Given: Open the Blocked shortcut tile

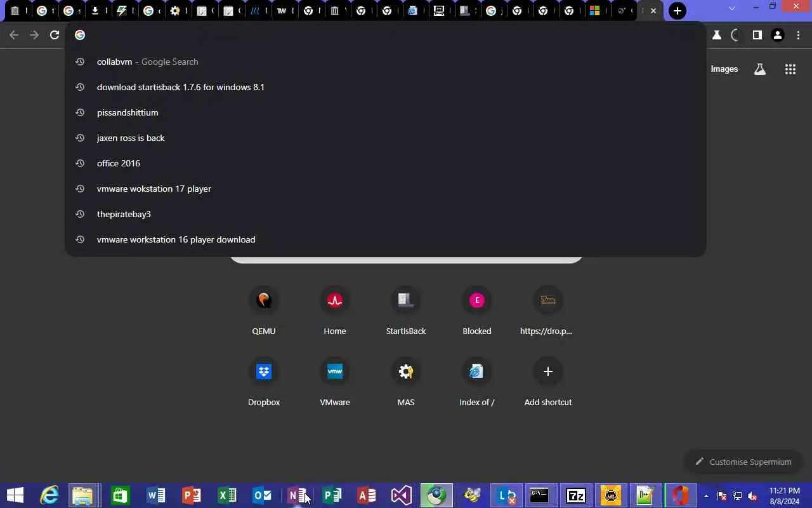Looking at the screenshot, I should pos(477,311).
